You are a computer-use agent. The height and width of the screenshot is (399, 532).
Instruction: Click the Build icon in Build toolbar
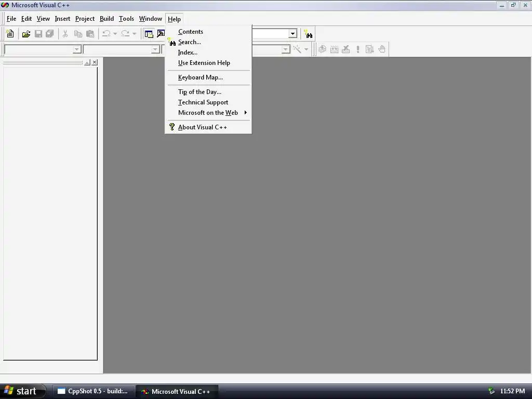click(334, 49)
